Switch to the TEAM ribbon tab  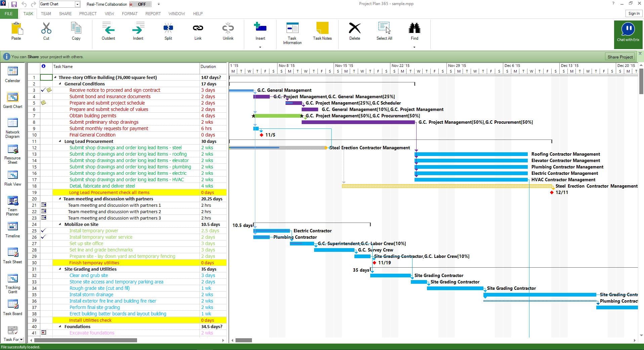pyautogui.click(x=46, y=14)
